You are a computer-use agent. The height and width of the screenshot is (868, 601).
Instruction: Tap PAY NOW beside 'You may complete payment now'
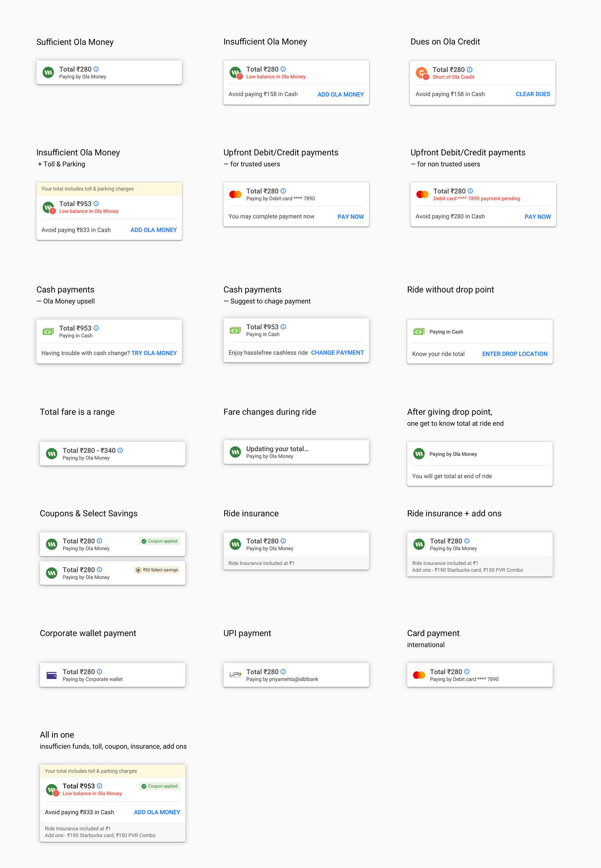[x=351, y=217]
